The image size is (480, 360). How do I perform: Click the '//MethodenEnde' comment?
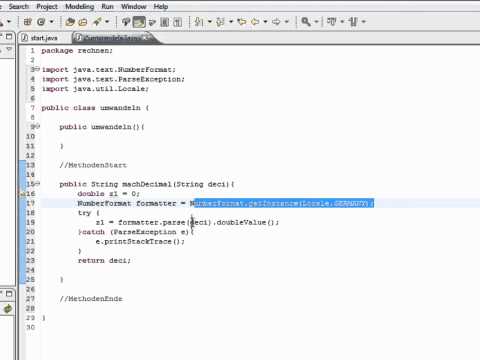(x=91, y=299)
